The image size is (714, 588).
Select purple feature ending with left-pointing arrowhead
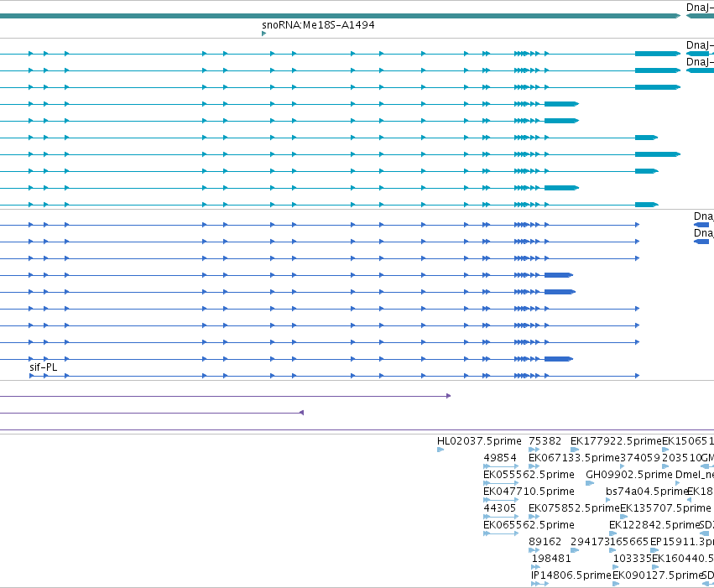[x=152, y=413]
